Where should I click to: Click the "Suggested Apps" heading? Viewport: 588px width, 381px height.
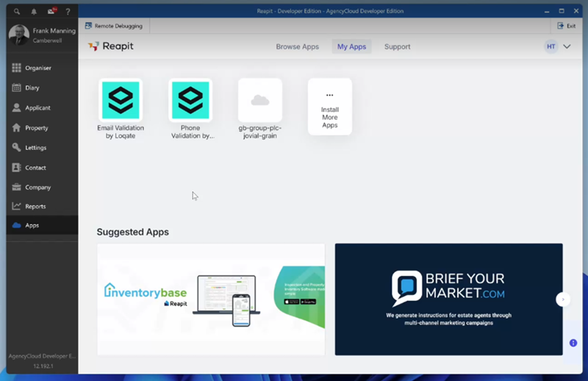click(133, 232)
